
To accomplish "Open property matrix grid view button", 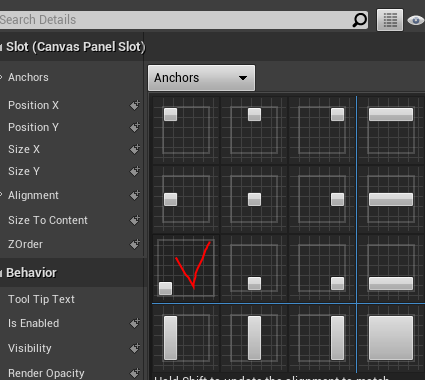I will pyautogui.click(x=390, y=20).
